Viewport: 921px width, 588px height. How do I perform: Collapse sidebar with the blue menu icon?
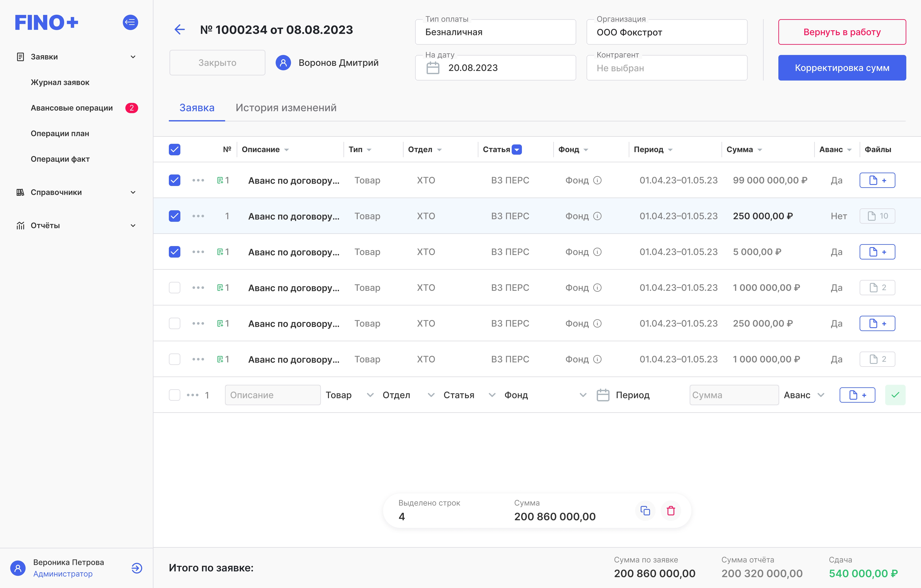(130, 22)
